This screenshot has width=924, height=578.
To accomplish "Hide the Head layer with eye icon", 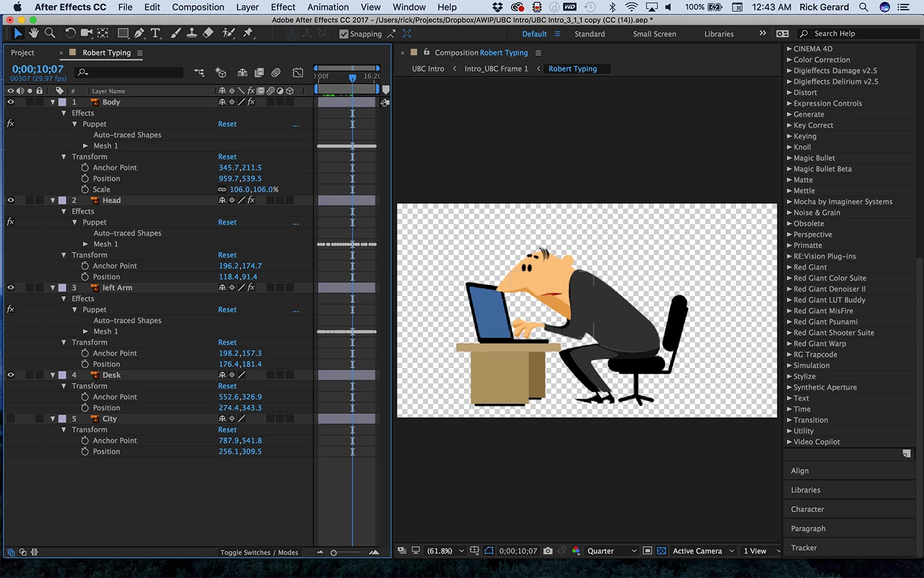I will [10, 200].
